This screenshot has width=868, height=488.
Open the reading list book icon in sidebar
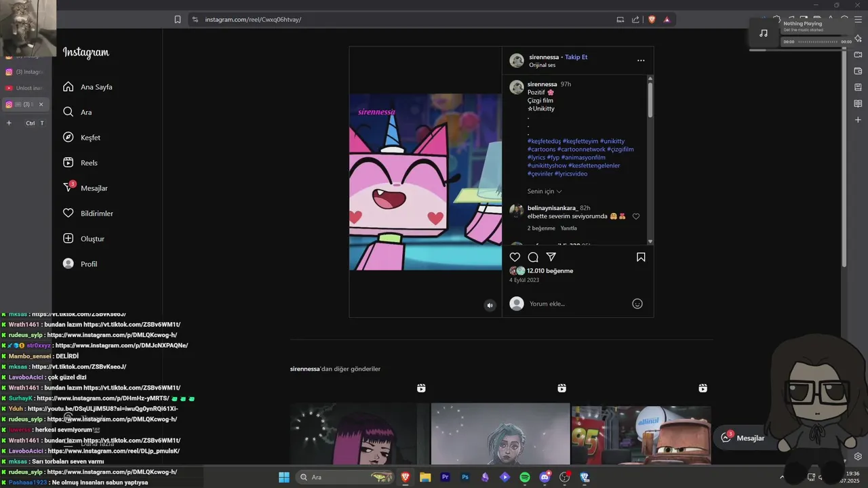coord(858,104)
